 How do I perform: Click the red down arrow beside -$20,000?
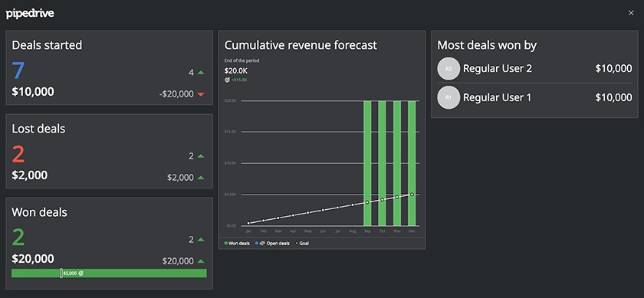201,94
